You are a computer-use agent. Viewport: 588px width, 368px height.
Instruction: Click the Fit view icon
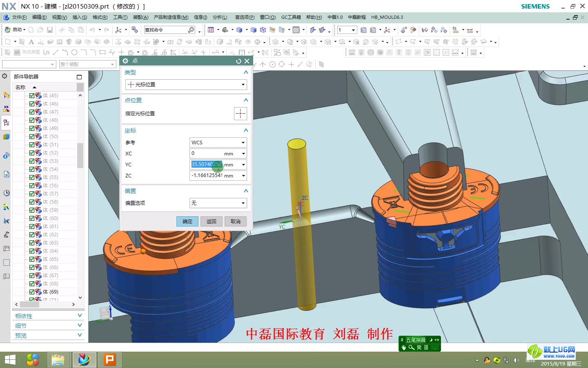point(211,30)
